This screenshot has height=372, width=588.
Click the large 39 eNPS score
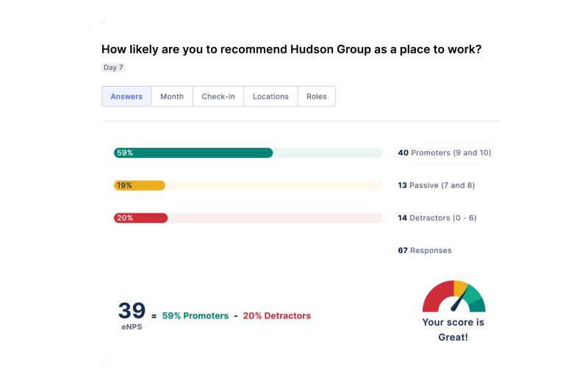click(132, 310)
